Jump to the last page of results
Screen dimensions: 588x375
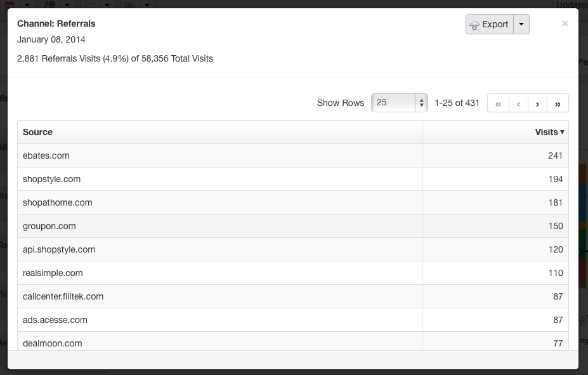point(558,103)
